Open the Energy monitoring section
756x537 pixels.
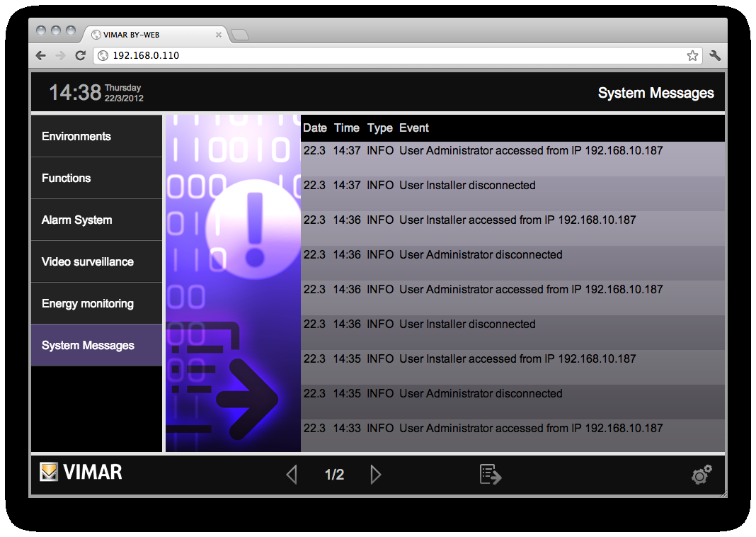click(96, 303)
